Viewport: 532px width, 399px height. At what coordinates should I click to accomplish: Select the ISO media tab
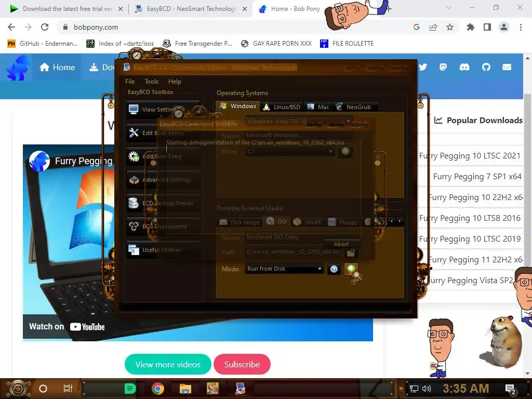pyautogui.click(x=276, y=221)
